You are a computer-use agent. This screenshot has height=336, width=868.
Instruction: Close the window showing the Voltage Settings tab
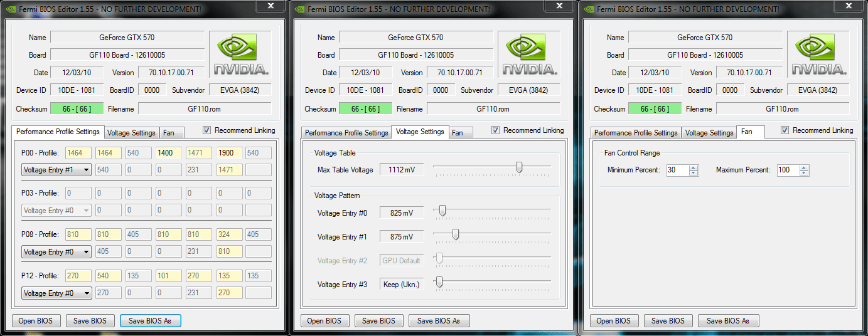[x=559, y=6]
